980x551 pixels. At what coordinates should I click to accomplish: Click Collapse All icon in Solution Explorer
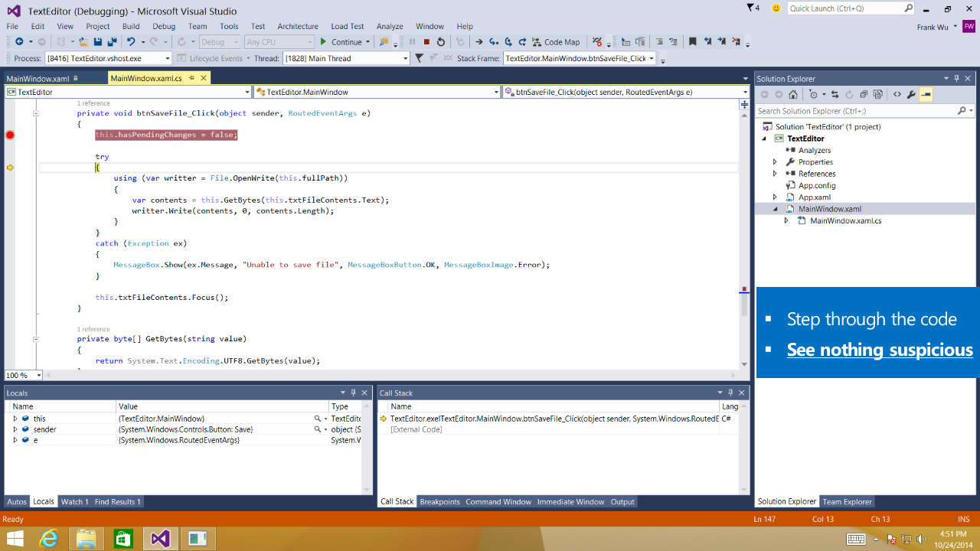[864, 95]
